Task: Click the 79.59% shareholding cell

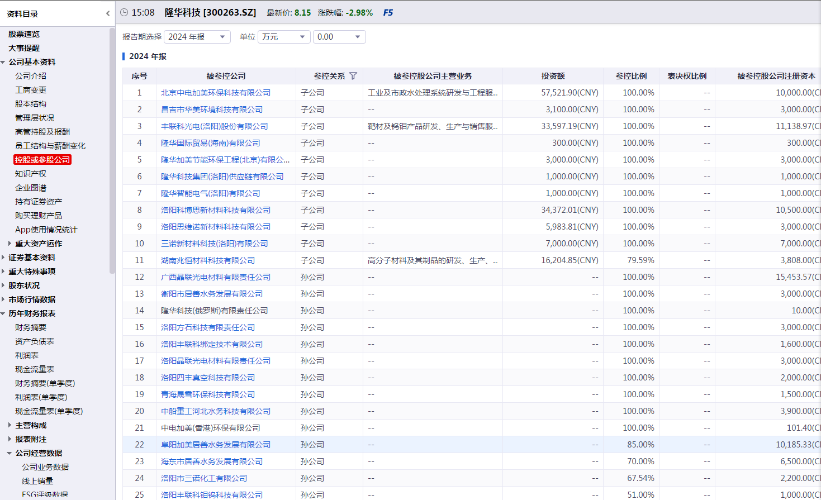Action: [x=641, y=260]
